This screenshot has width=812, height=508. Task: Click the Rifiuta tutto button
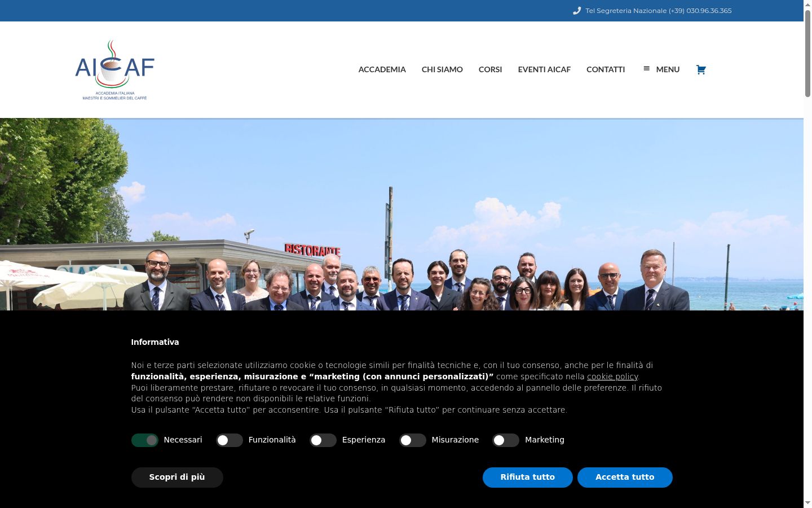(x=528, y=477)
